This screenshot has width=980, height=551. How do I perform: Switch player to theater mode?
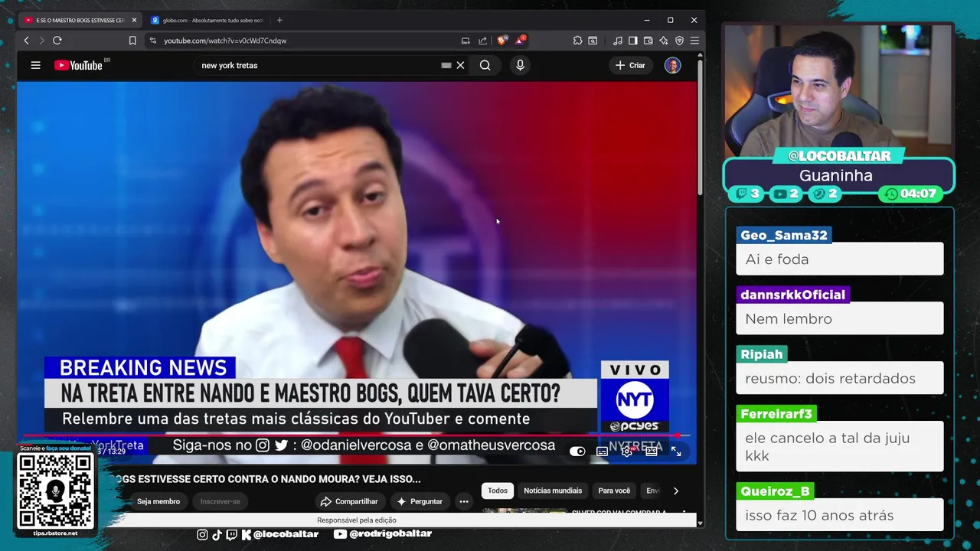652,452
